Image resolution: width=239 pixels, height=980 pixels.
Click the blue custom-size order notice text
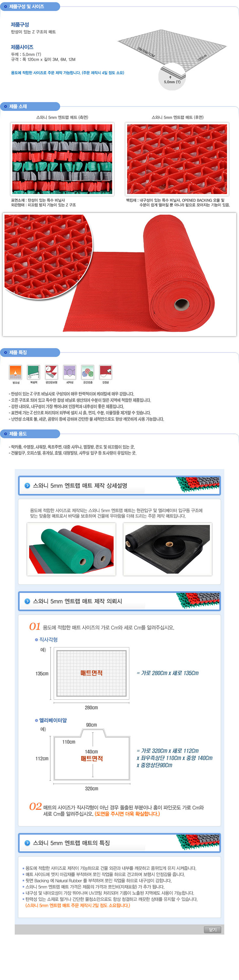[x=67, y=73]
